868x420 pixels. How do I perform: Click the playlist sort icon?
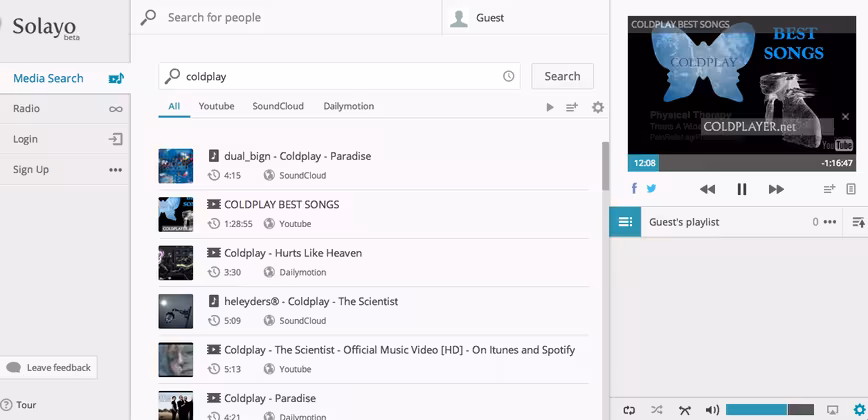tap(858, 222)
